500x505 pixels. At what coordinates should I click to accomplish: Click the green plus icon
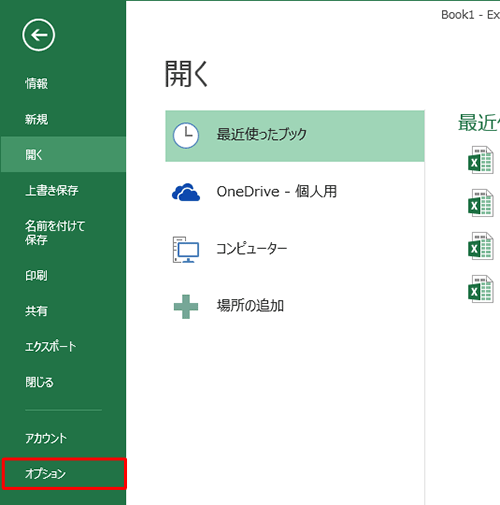click(x=186, y=307)
